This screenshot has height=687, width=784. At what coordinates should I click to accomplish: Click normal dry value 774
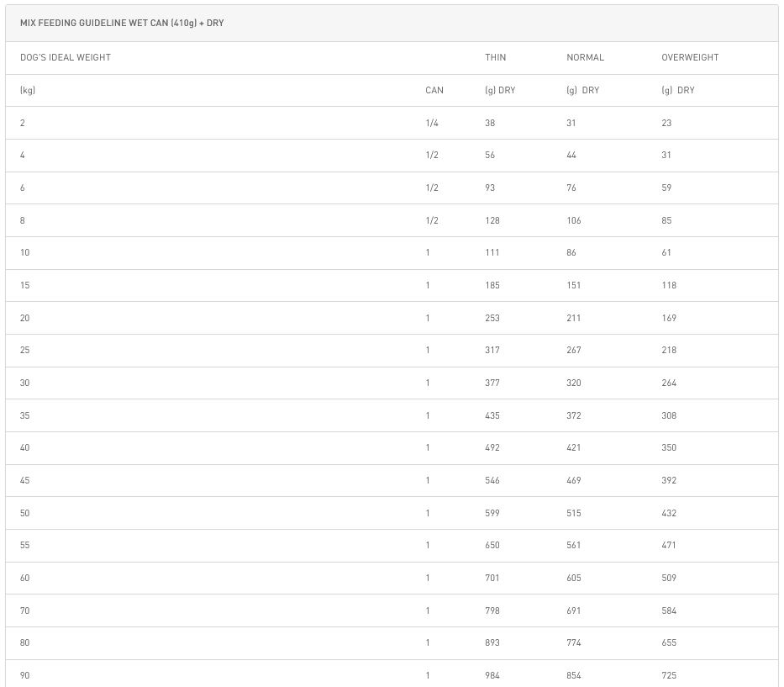tap(574, 642)
